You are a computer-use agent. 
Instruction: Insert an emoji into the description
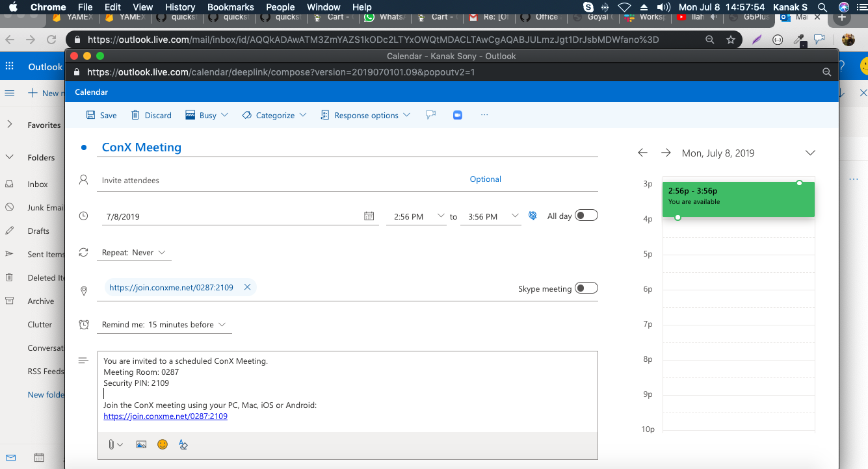click(162, 444)
